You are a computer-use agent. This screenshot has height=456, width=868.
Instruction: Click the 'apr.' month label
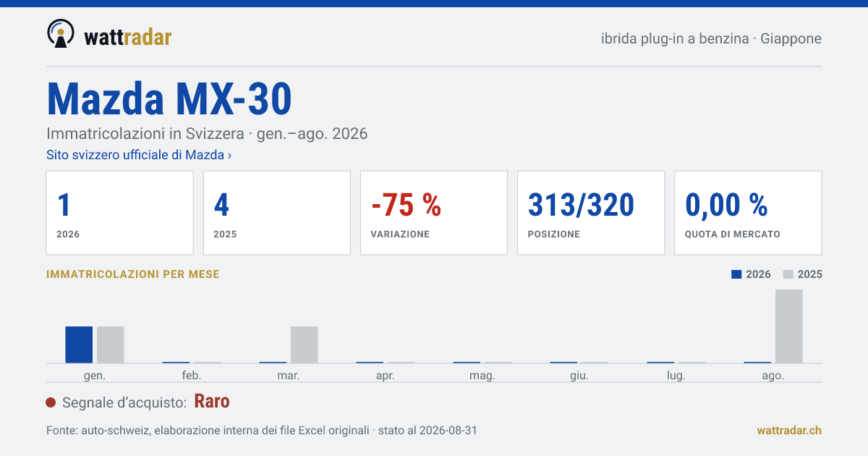(386, 376)
